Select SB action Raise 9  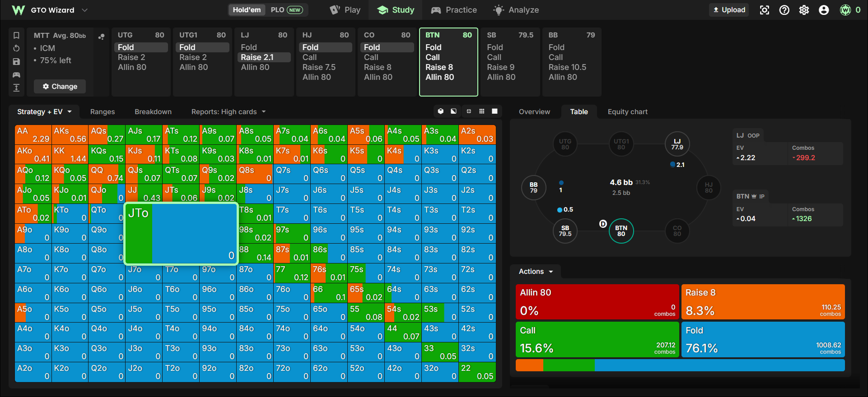[x=500, y=67]
